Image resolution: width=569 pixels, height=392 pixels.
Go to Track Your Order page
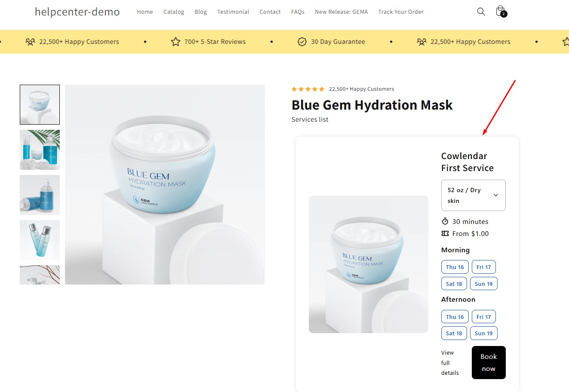pyautogui.click(x=401, y=12)
